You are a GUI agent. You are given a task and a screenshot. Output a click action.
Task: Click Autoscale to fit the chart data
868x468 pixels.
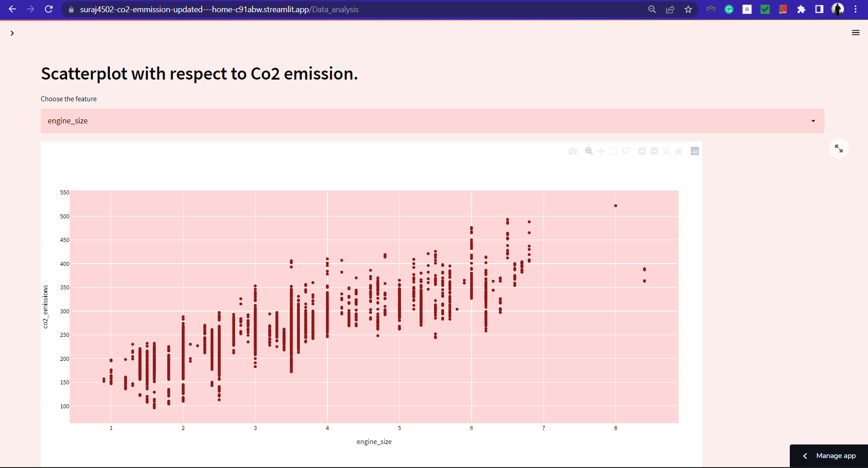667,151
